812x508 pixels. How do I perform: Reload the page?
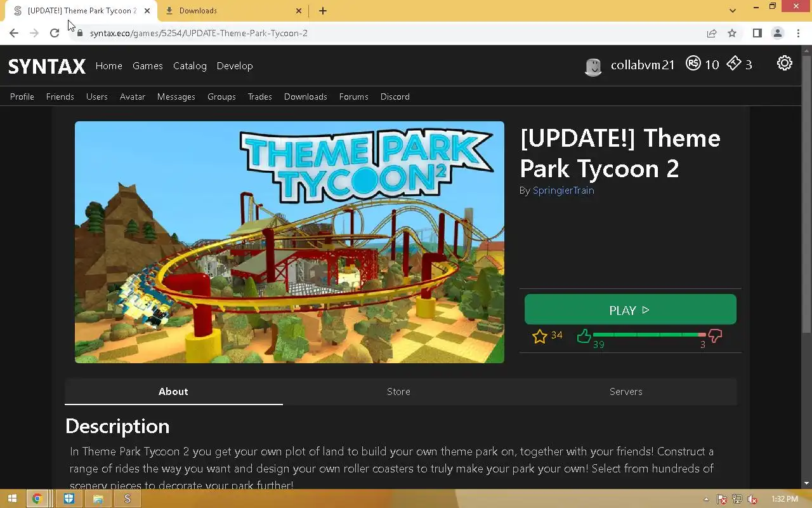pos(55,33)
